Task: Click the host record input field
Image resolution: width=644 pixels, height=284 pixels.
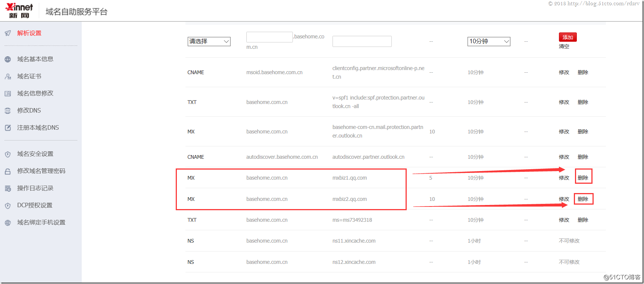Action: click(269, 37)
